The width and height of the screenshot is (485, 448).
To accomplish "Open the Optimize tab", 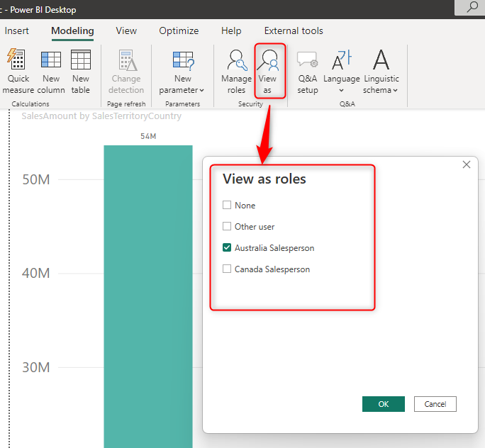I will coord(179,31).
